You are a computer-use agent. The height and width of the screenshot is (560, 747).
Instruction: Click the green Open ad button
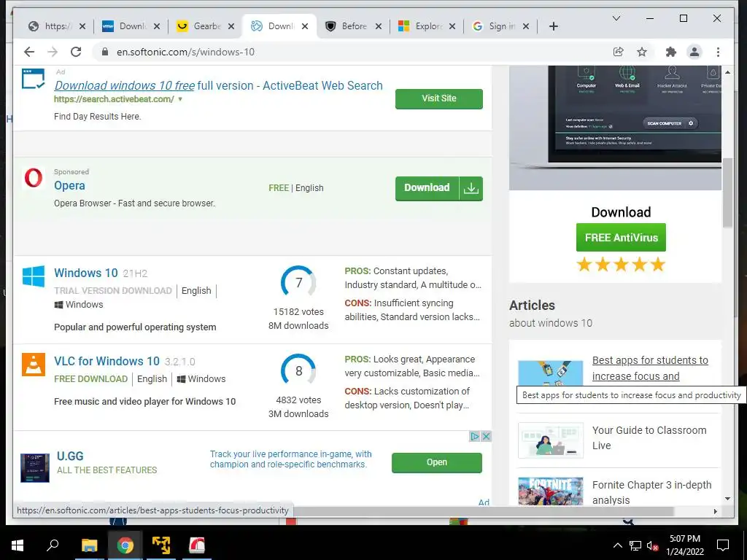437,462
